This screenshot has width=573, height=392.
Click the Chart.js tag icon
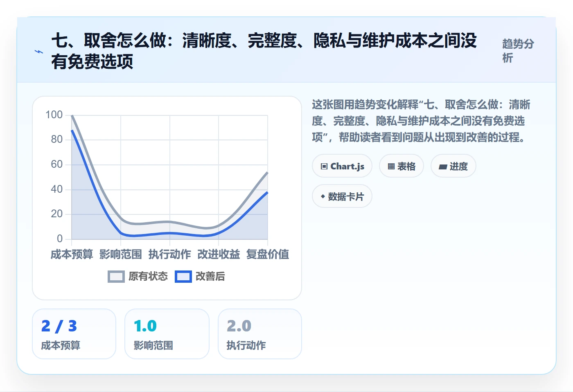click(324, 166)
